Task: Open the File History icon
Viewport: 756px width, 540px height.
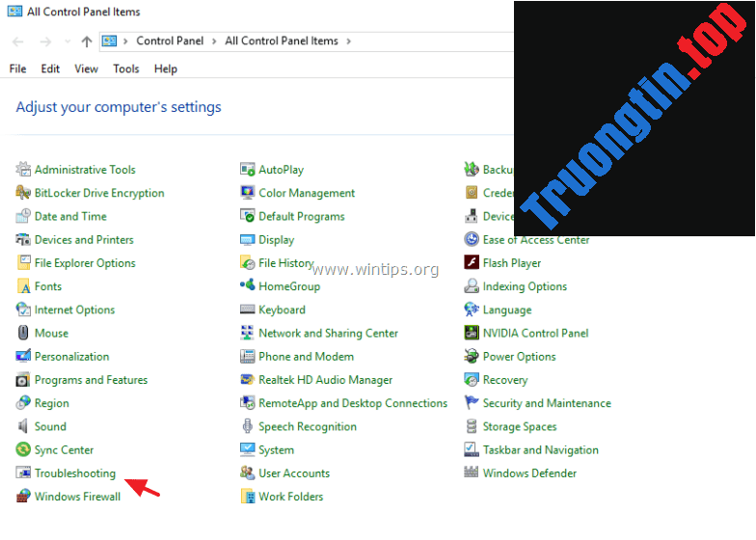Action: (247, 262)
